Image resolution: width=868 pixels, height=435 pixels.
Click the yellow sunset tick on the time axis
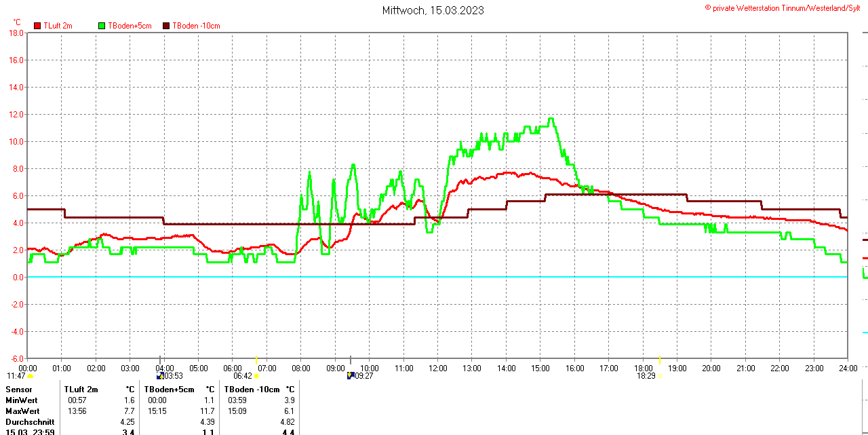click(659, 360)
